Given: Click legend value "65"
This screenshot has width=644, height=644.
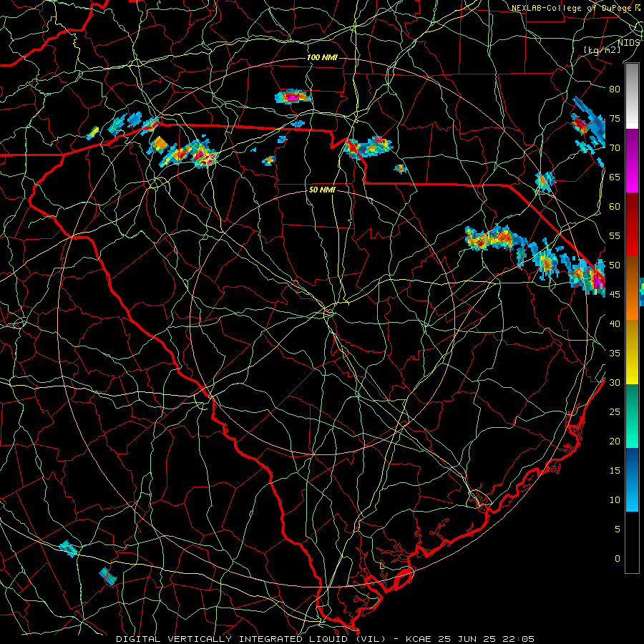Looking at the screenshot, I should point(615,177).
